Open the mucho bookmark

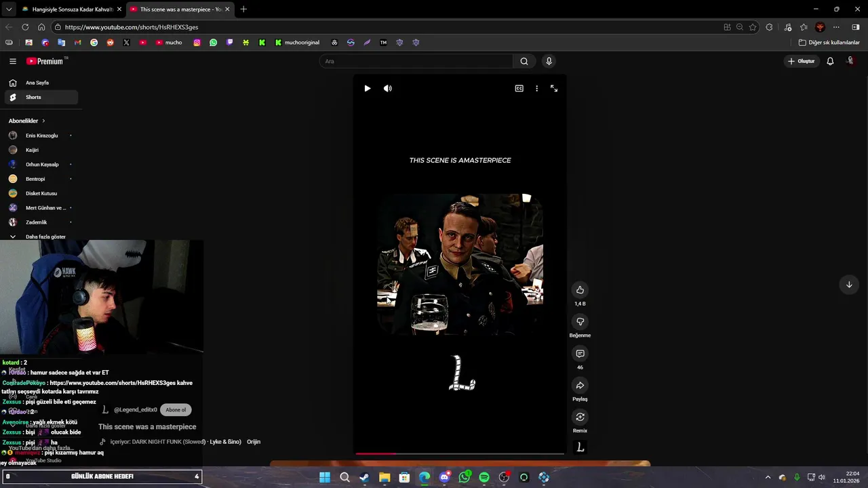169,42
